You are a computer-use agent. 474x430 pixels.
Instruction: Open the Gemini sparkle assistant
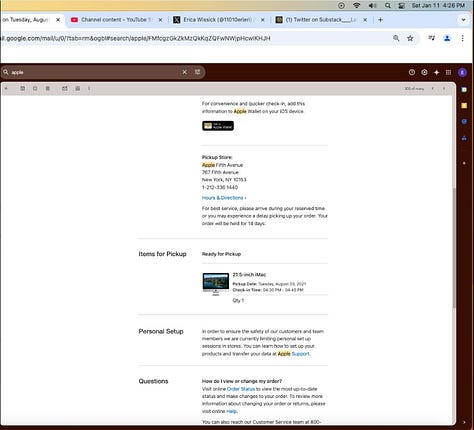437,72
